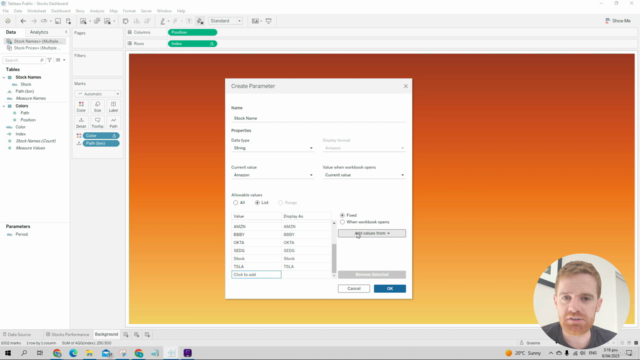This screenshot has width=640, height=360.
Task: Open the Color card in Marks
Action: click(x=81, y=107)
